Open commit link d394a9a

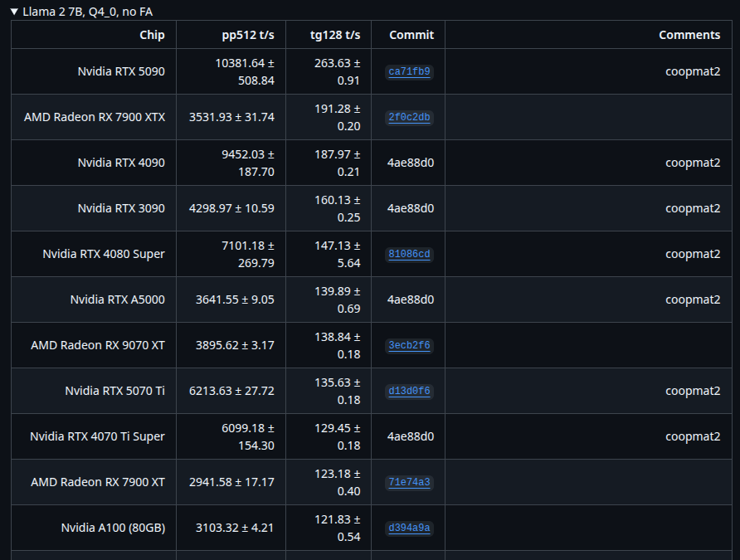tap(409, 528)
